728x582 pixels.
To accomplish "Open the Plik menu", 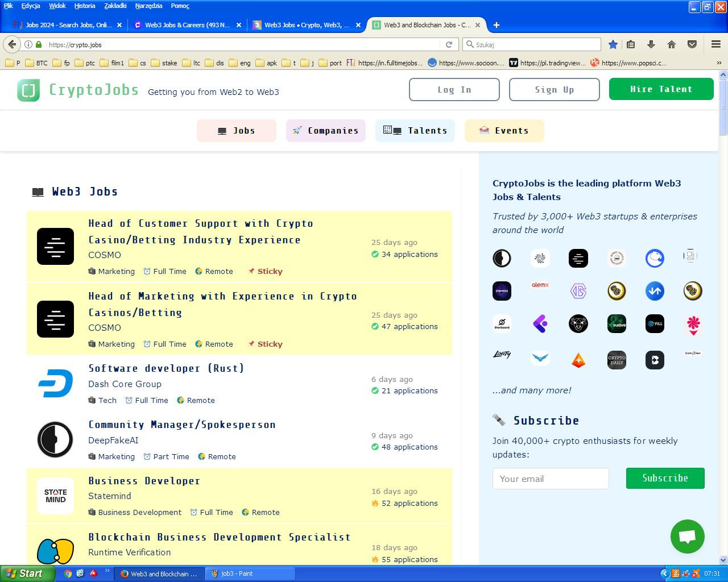I will click(x=8, y=6).
